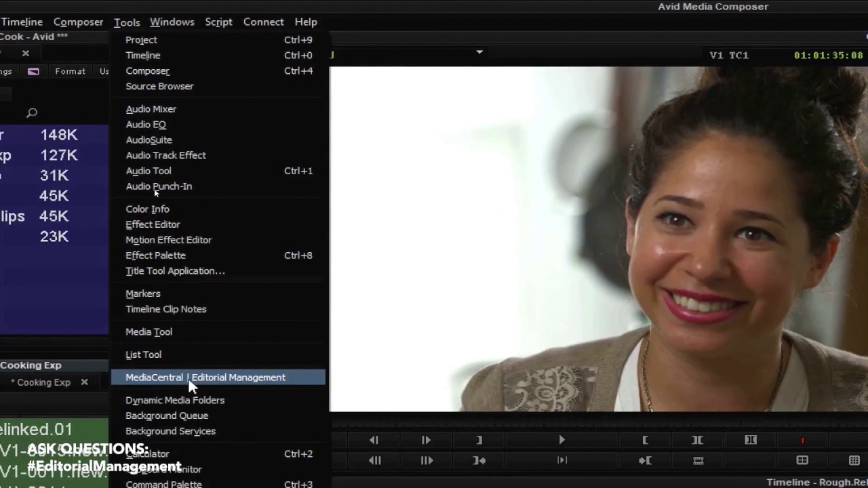Select the bin row showing 31K
The width and height of the screenshot is (868, 488).
click(x=54, y=176)
